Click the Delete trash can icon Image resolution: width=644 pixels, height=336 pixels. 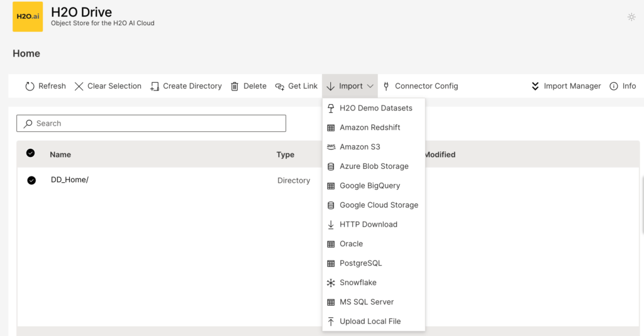(x=235, y=86)
